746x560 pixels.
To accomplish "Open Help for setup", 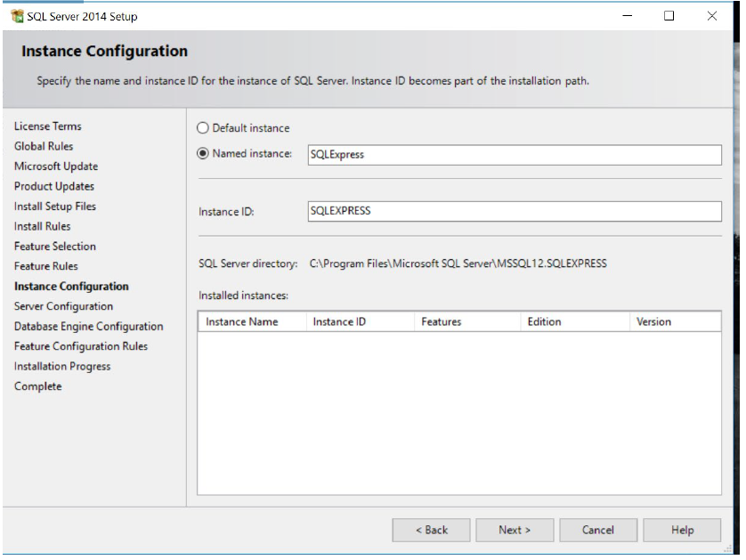I will pos(682,530).
